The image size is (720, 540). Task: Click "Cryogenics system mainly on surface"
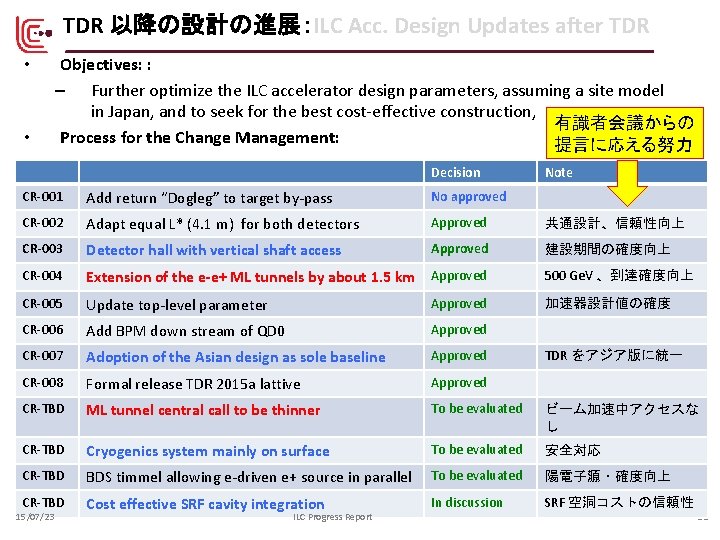point(208,451)
